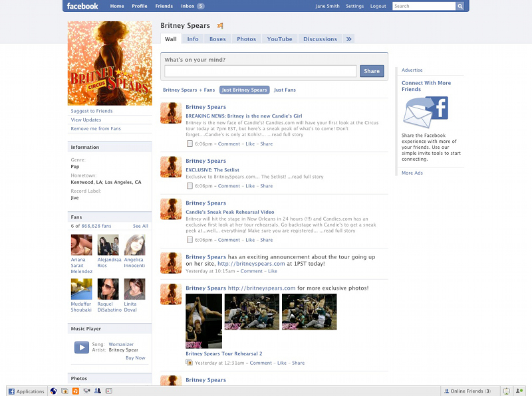The width and height of the screenshot is (532, 396).
Task: Open Britney Spears Tour Rehearsal 2 album
Action: click(x=224, y=353)
